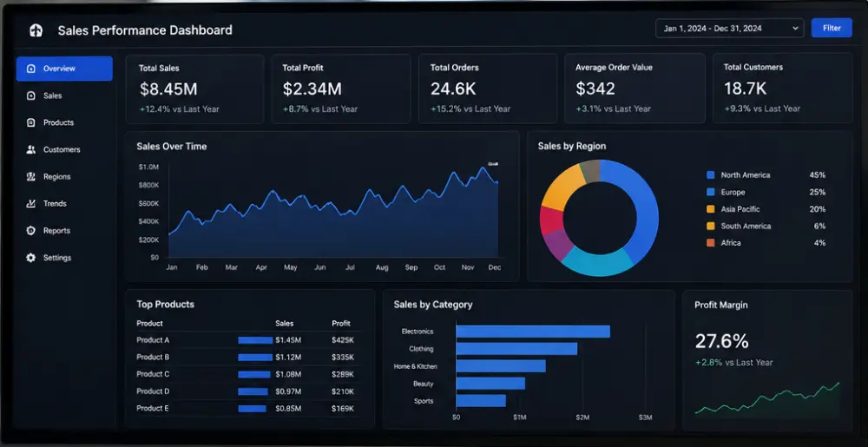Click the Electronics category bar
Image resolution: width=868 pixels, height=447 pixels.
[533, 332]
